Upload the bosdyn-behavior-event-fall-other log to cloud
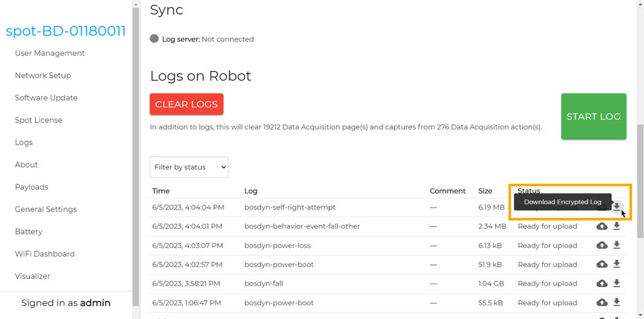Screen dimensions: 644x319 tap(601, 226)
